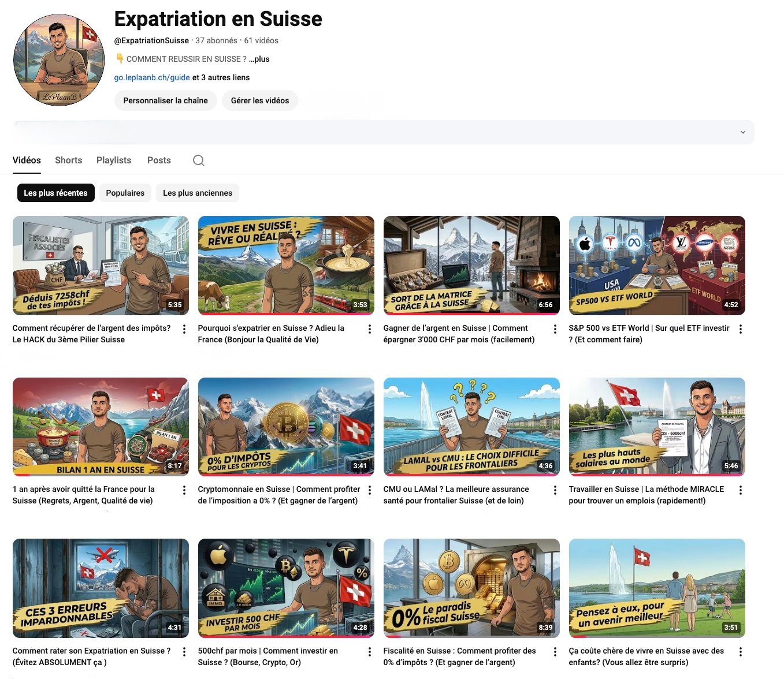Screen dimensions: 784x698
Task: Open options for Travailler en Suisse video
Action: [x=741, y=490]
